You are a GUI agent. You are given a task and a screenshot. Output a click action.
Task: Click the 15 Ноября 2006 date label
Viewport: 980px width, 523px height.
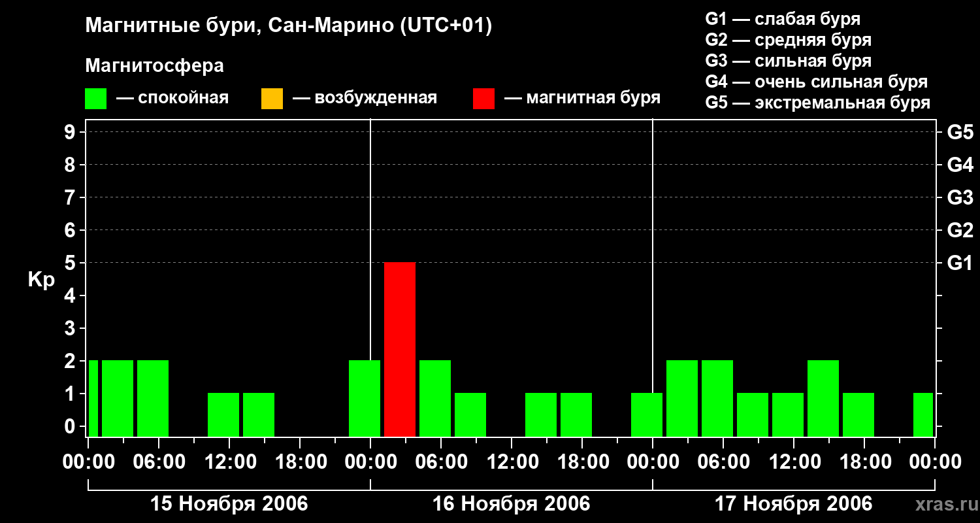click(229, 503)
